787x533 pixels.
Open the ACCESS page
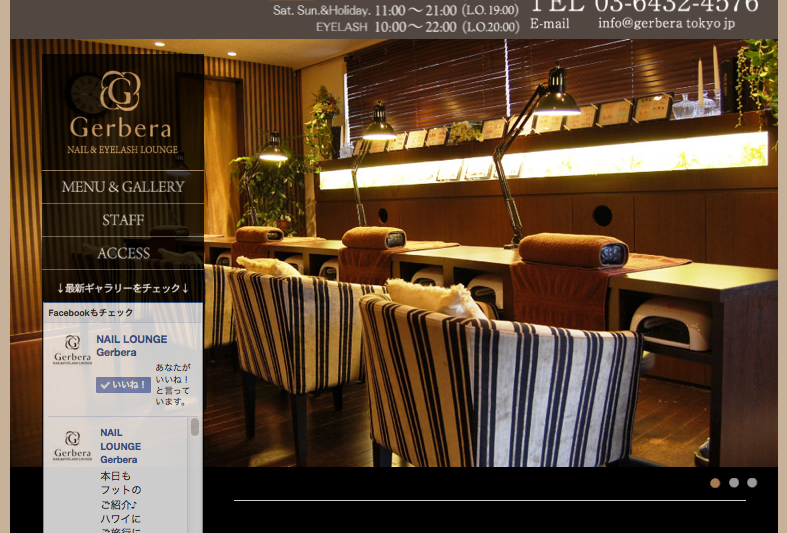coord(123,253)
